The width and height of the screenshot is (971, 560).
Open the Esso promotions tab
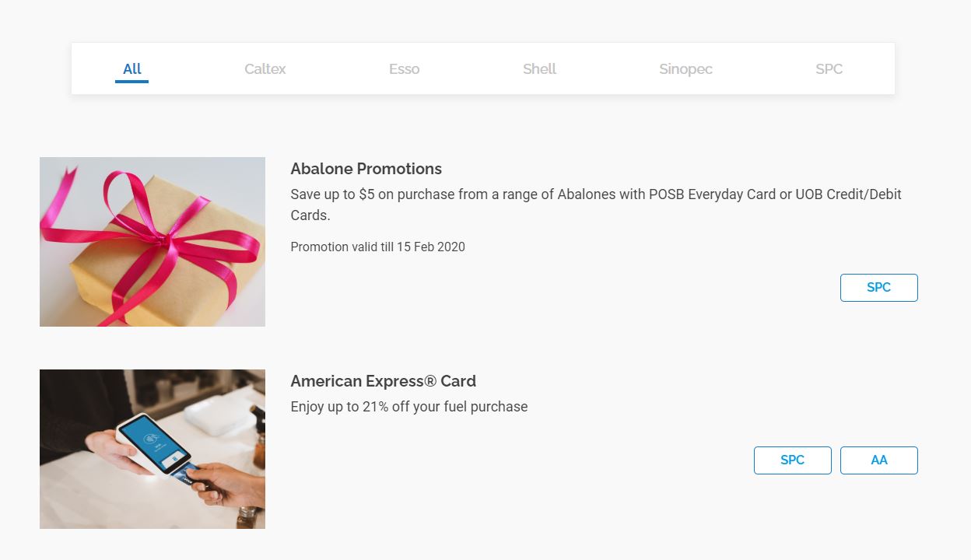tap(405, 68)
